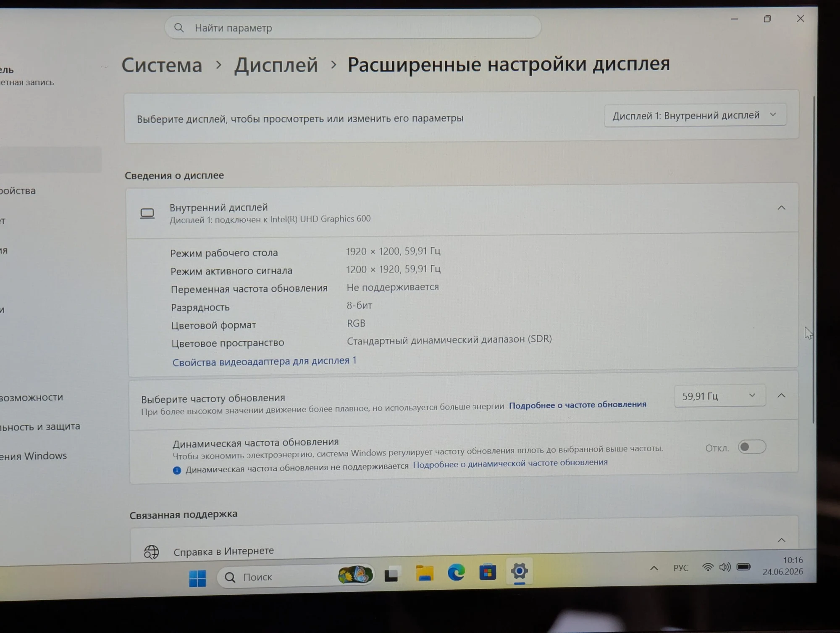Open Task View from the taskbar

tap(391, 575)
